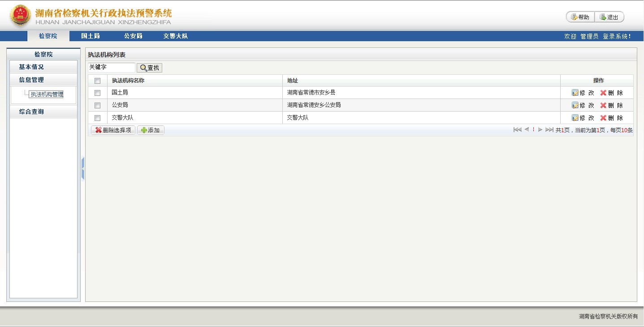Click the 删除选择项 button
Image resolution: width=644 pixels, height=327 pixels.
coord(113,130)
